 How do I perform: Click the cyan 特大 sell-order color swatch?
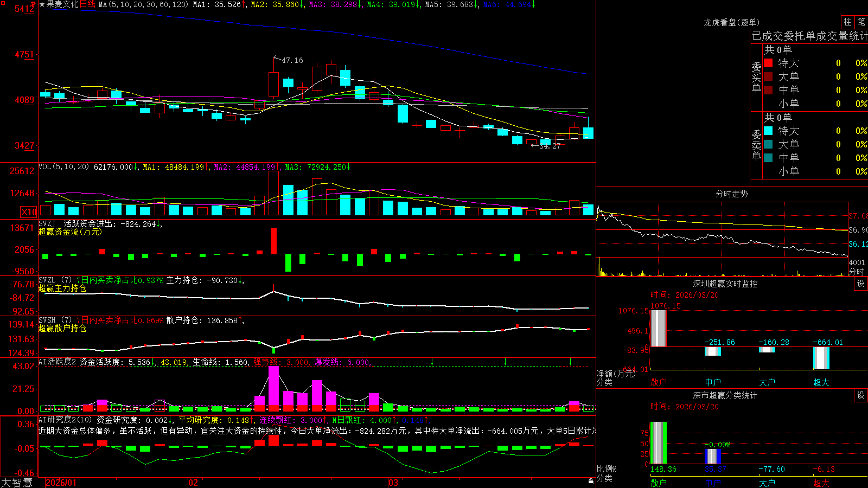coord(768,131)
